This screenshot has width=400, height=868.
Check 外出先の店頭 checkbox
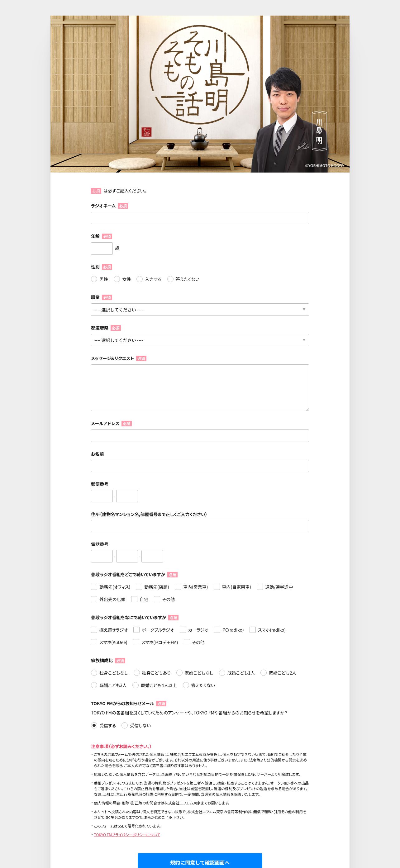pyautogui.click(x=94, y=600)
